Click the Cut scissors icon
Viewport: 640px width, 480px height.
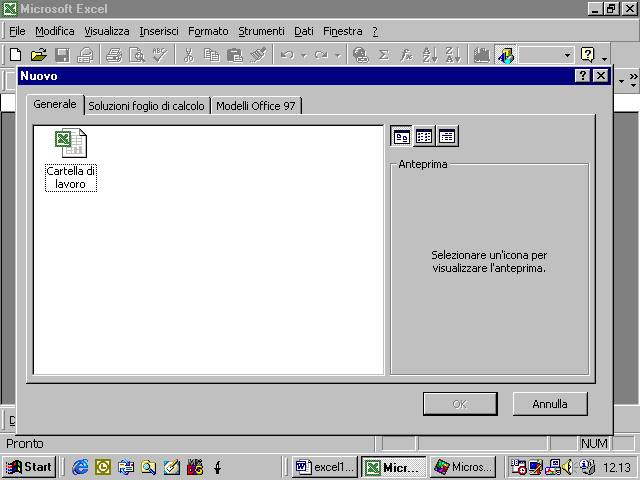pos(189,55)
